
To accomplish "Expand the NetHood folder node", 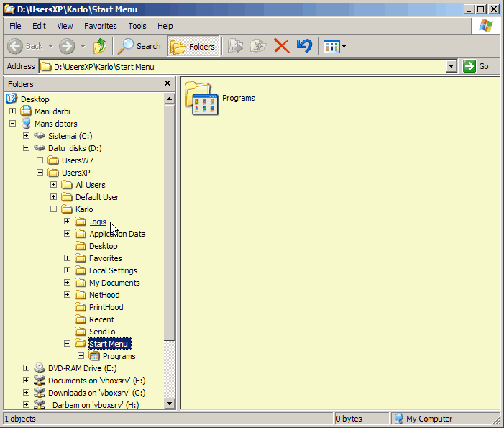I will tap(67, 294).
